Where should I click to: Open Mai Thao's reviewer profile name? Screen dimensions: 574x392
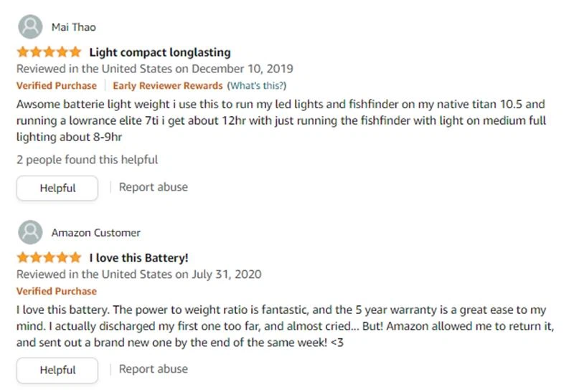73,27
